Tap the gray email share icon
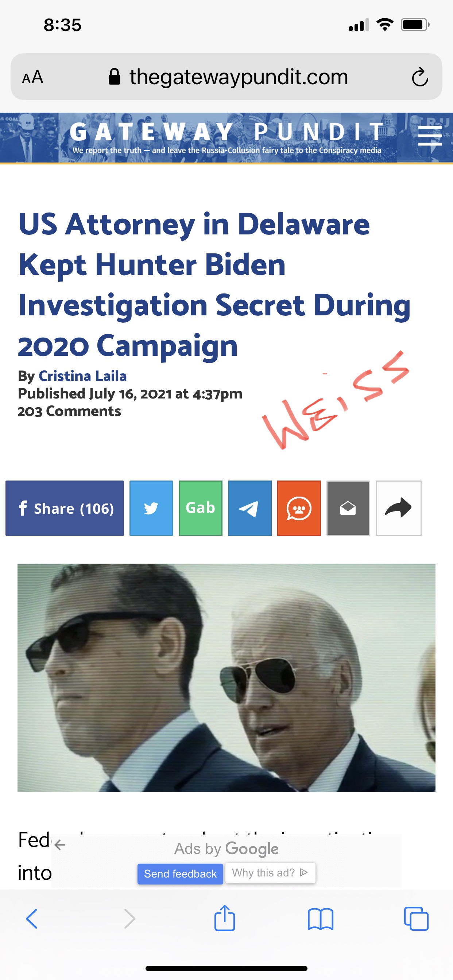453x980 pixels. 348,508
